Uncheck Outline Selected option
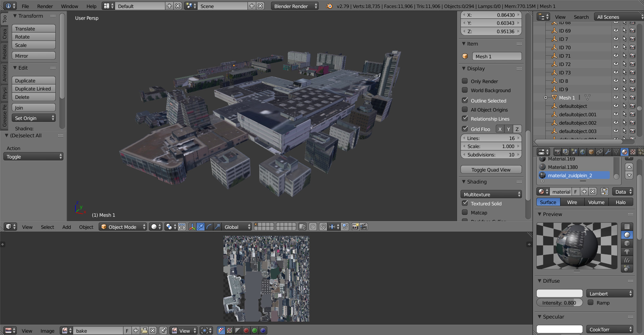The width and height of the screenshot is (644, 335). pyautogui.click(x=465, y=100)
